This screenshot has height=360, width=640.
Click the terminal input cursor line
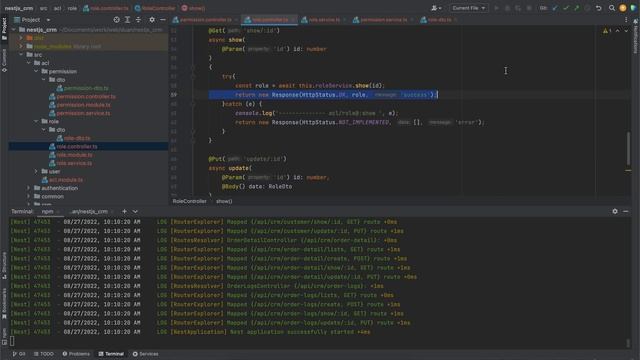pos(12,340)
